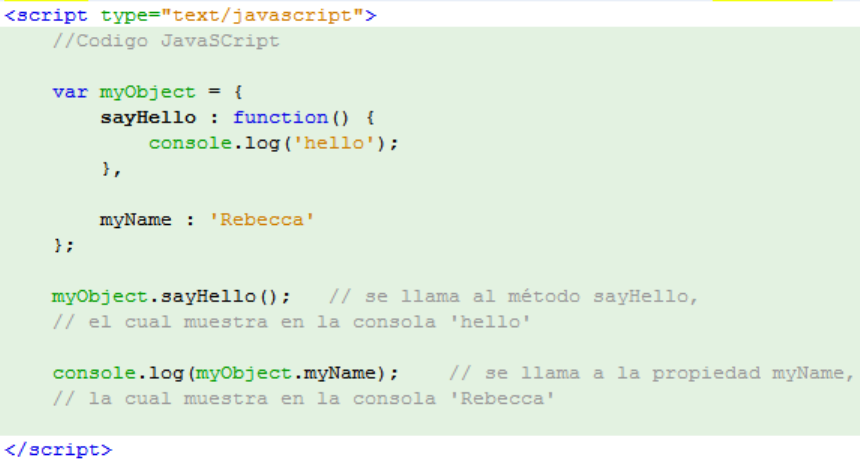Image resolution: width=860 pixels, height=466 pixels.
Task: Click the myName : 'Rebecca' property line
Action: click(x=207, y=220)
